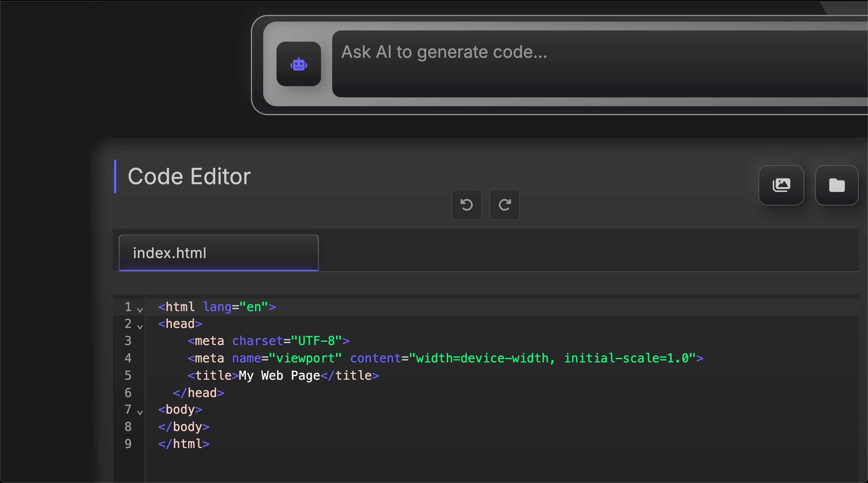Viewport: 868px width, 483px height.
Task: Open the folder files icon button
Action: 837,185
